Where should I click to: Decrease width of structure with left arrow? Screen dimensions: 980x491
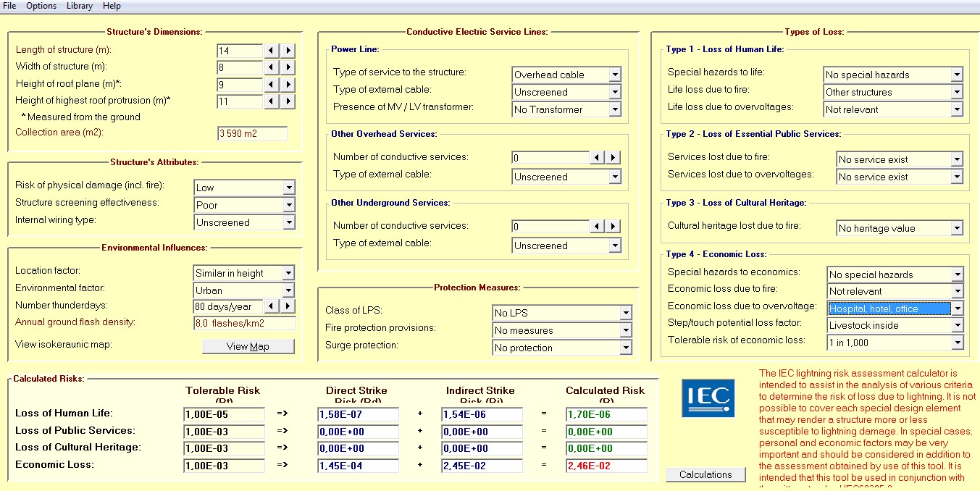click(271, 67)
